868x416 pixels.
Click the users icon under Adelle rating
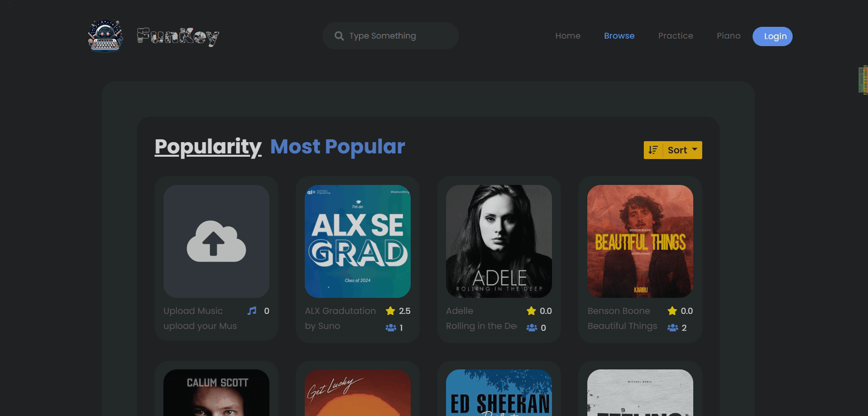coord(531,328)
